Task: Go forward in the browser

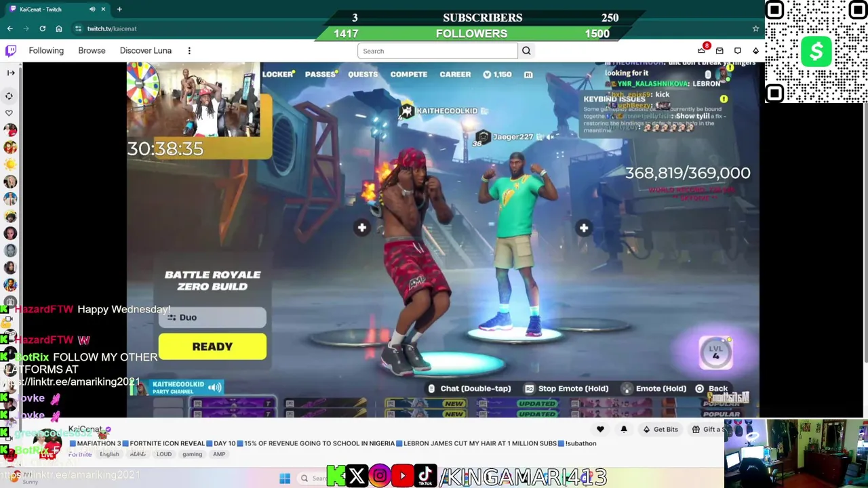Action: (26, 28)
